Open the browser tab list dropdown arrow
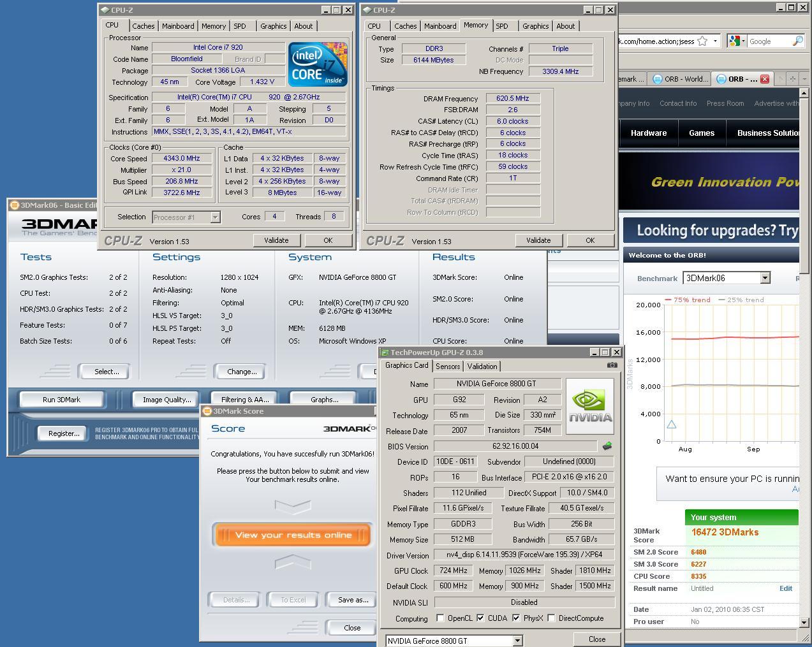The image size is (812, 647). click(804, 79)
